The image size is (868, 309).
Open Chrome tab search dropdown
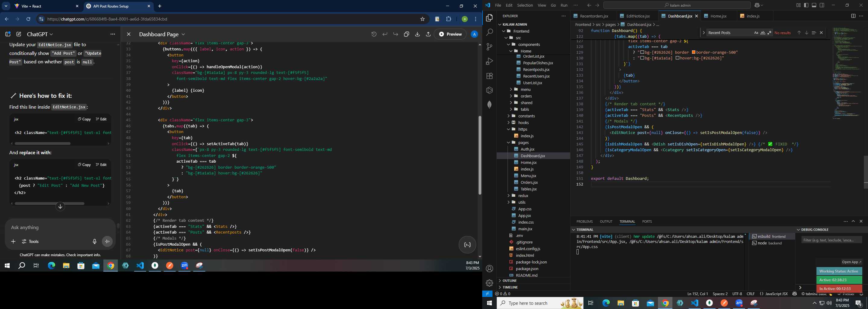(x=6, y=6)
